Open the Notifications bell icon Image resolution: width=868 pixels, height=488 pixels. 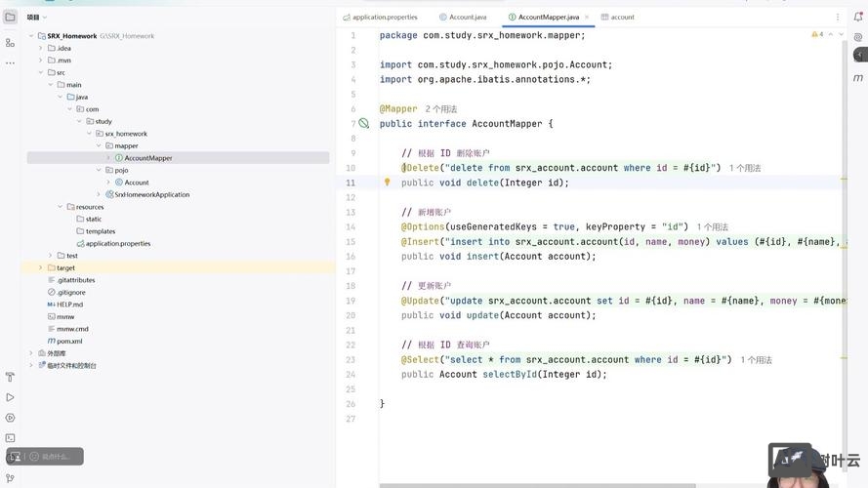tap(858, 17)
